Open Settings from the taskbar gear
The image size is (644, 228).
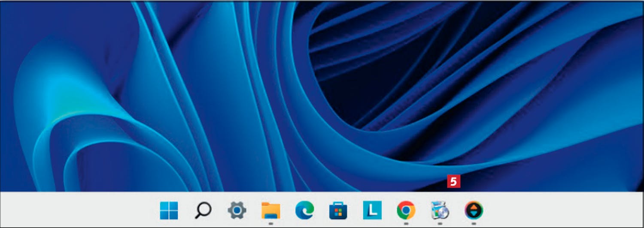pos(237,210)
